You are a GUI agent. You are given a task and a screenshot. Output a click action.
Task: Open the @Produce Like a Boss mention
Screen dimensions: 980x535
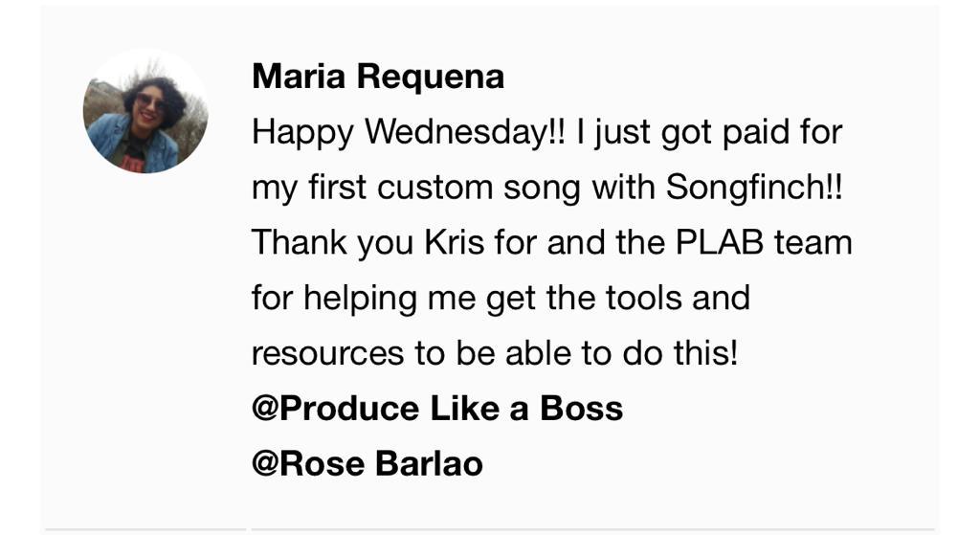[437, 409]
